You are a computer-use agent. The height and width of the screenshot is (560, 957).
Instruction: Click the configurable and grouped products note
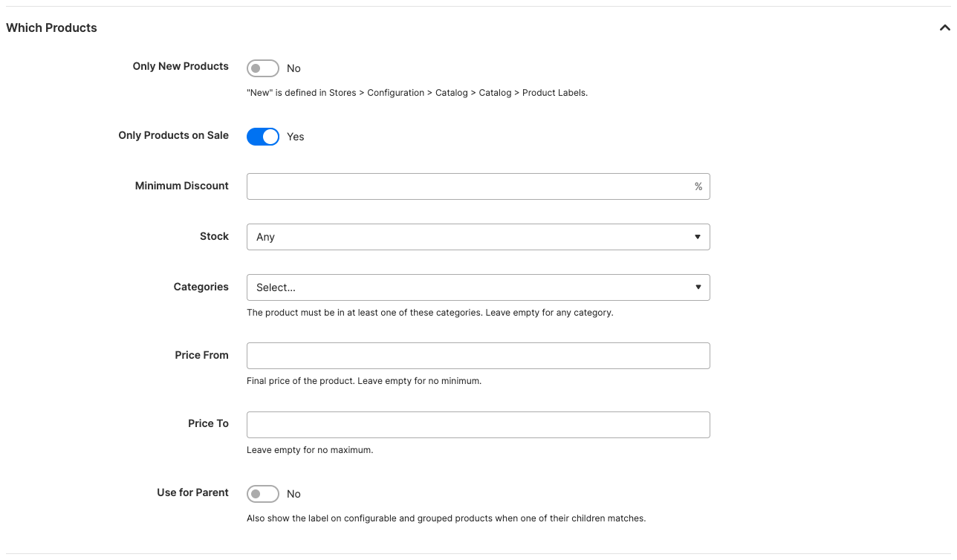pyautogui.click(x=446, y=518)
